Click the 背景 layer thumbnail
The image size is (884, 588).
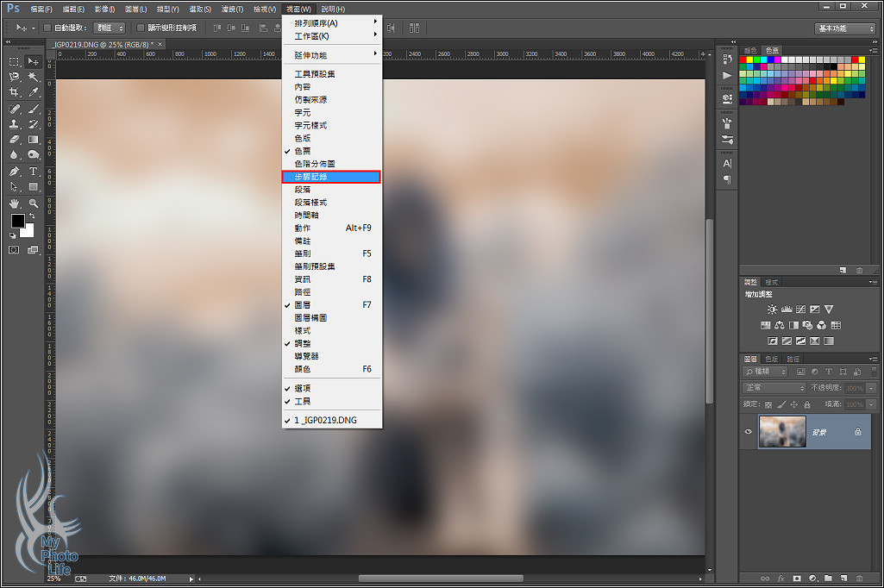click(x=781, y=432)
